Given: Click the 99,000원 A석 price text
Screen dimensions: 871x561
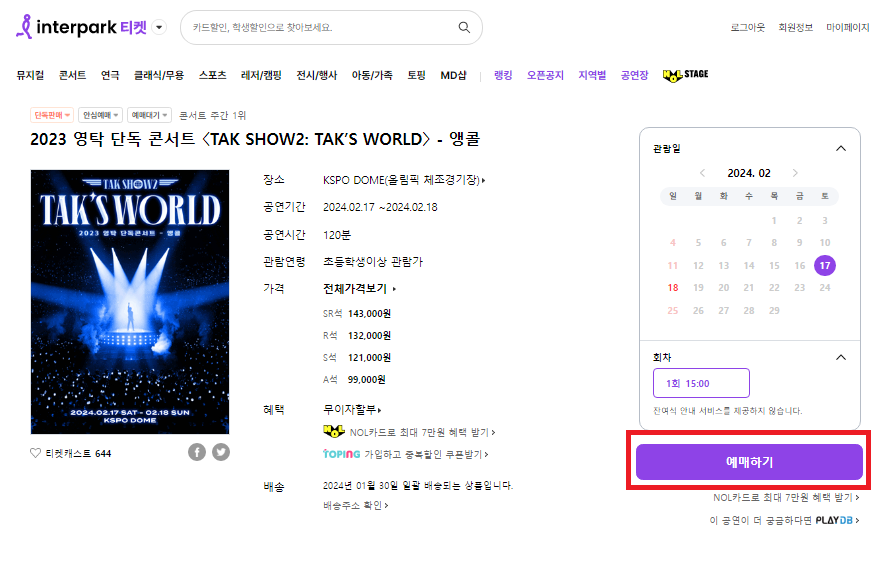Looking at the screenshot, I should [367, 380].
